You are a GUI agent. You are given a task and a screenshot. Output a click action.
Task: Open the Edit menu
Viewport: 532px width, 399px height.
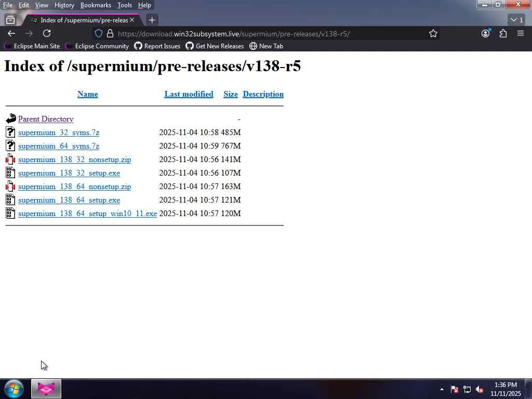click(x=23, y=5)
